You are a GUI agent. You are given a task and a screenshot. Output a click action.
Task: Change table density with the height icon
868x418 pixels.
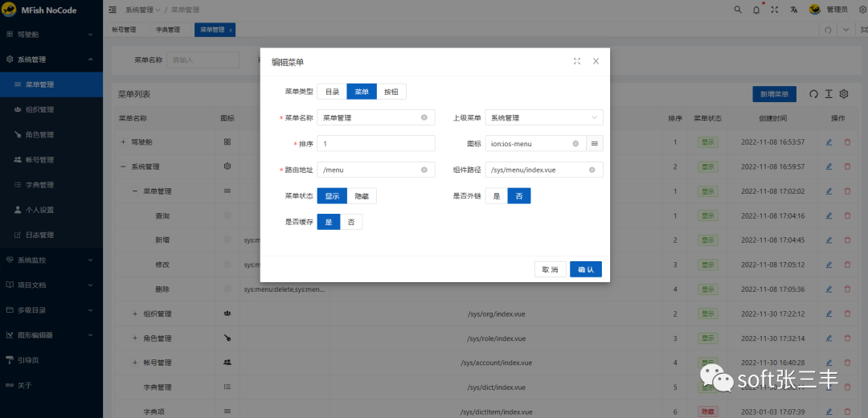(829, 94)
